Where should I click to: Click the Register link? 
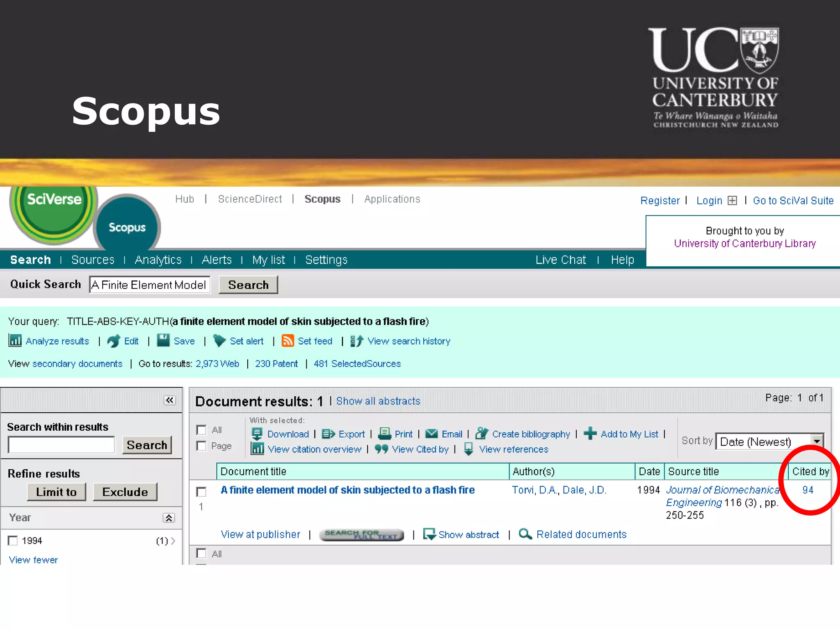[x=660, y=201]
